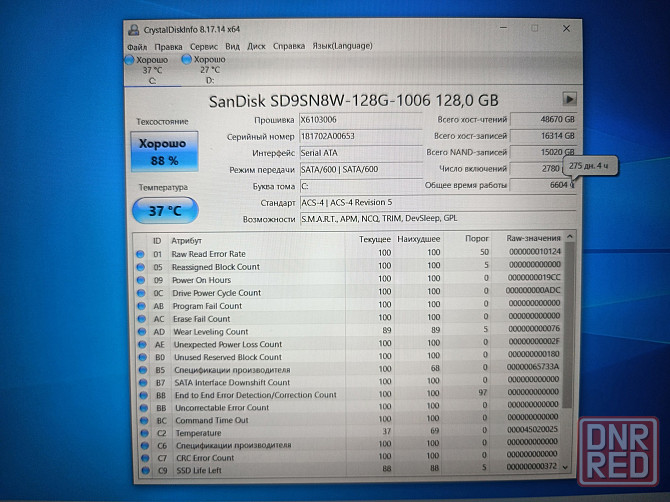
Task: Click the Прошивка field X6103006
Action: tap(360, 120)
